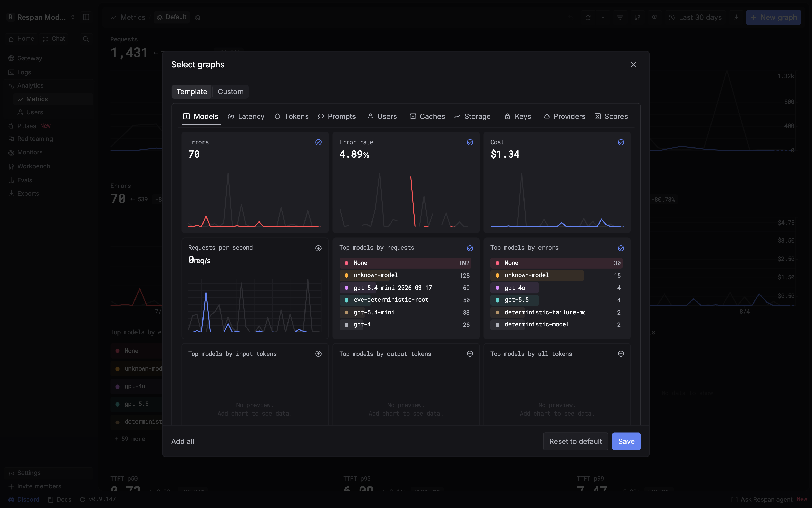
Task: Uncheck the Cost graph card
Action: click(621, 142)
